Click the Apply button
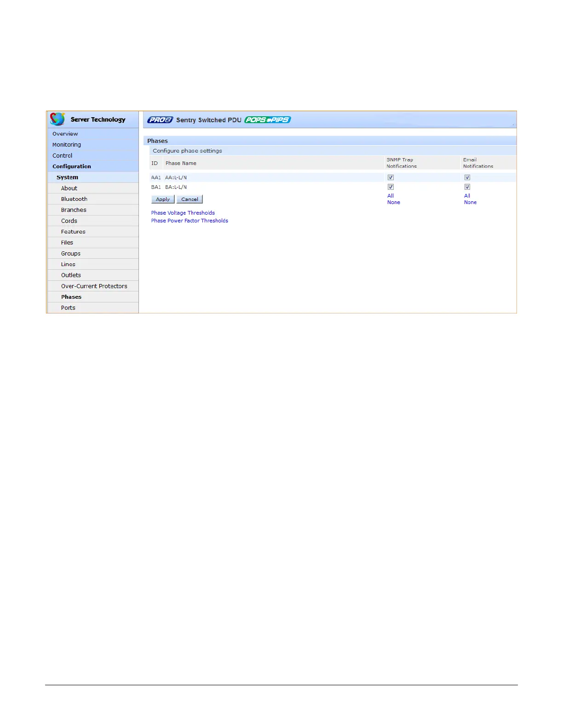Viewport: 563px width, 728px height. (163, 199)
